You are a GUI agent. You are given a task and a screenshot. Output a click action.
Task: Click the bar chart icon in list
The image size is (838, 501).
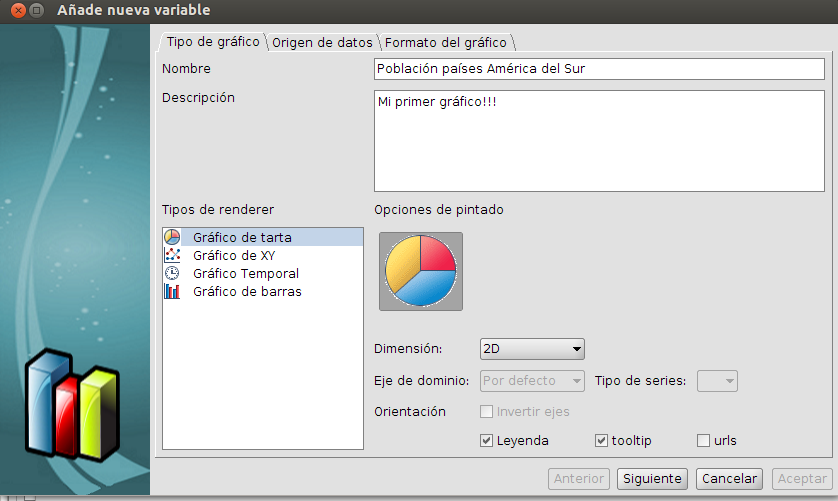click(x=172, y=291)
